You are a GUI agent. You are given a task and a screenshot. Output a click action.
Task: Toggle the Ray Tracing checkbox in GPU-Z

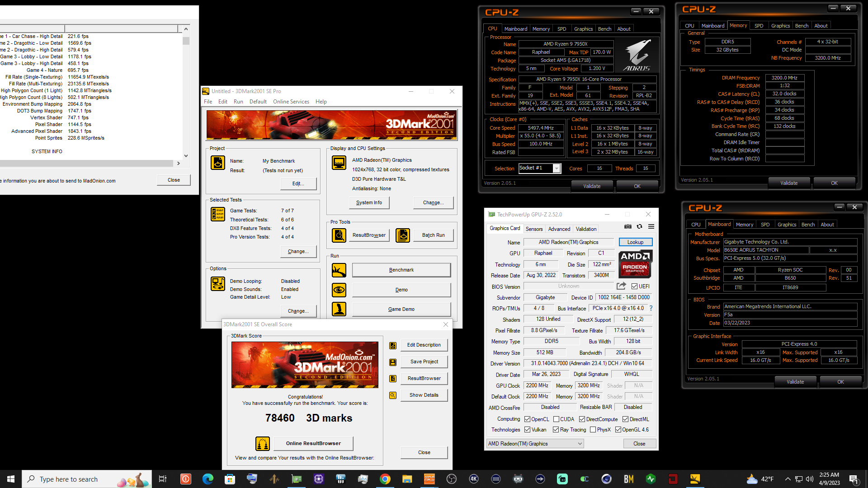point(556,430)
